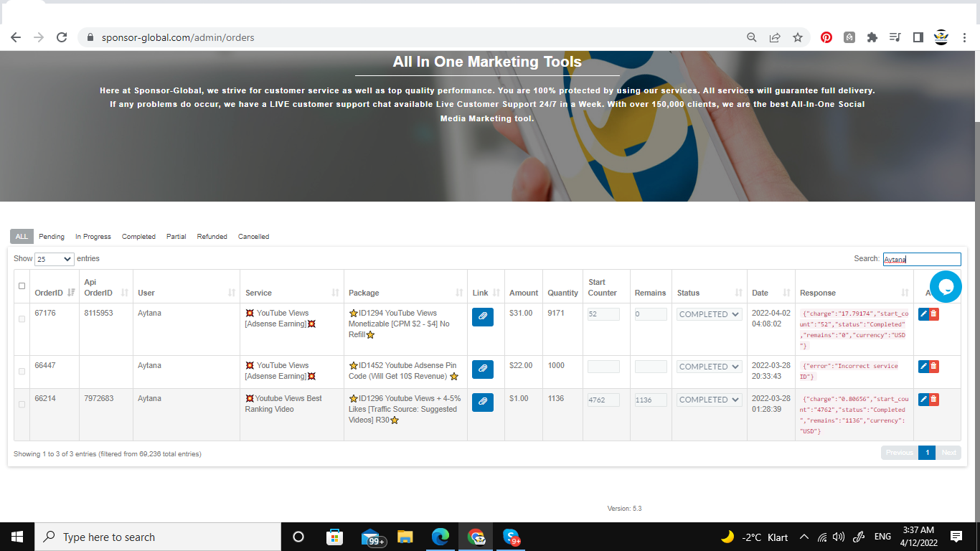Viewport: 980px width, 551px height.
Task: Edit the Remains field for order 66214
Action: point(651,400)
